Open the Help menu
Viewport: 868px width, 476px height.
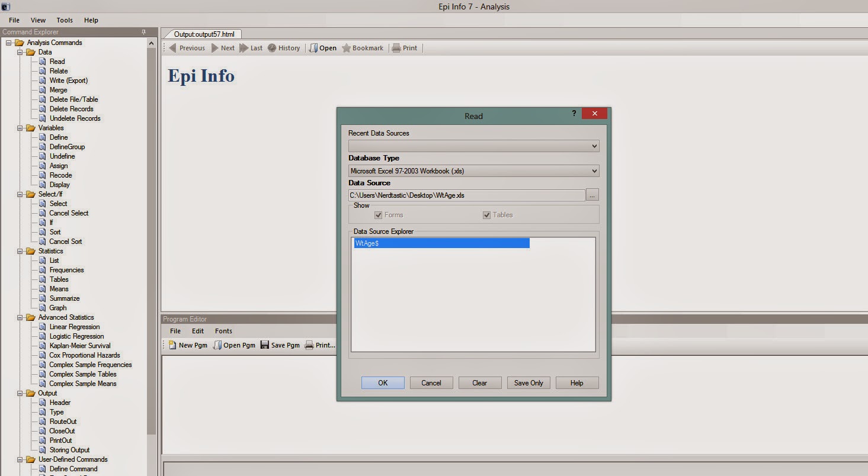pyautogui.click(x=91, y=20)
